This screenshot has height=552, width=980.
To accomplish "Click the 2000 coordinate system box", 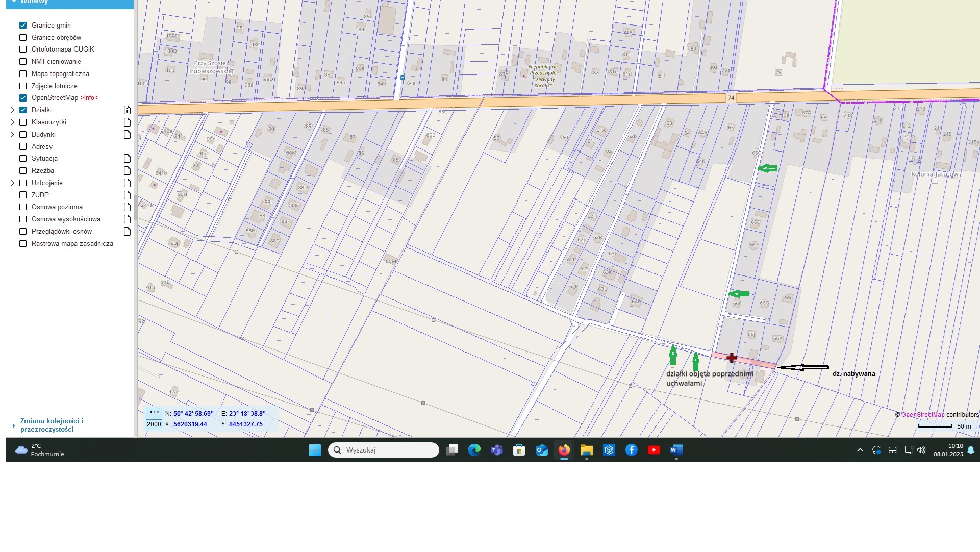I will (x=154, y=424).
